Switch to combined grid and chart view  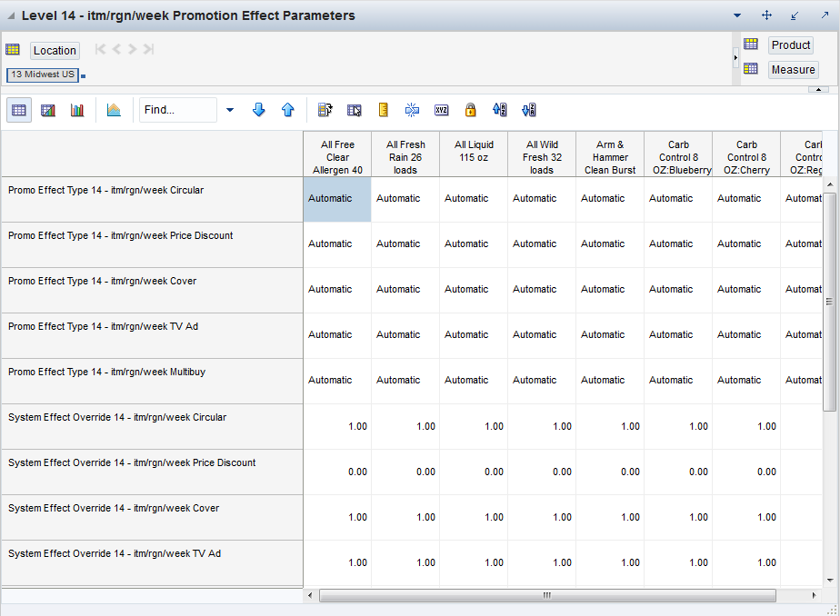pos(48,110)
